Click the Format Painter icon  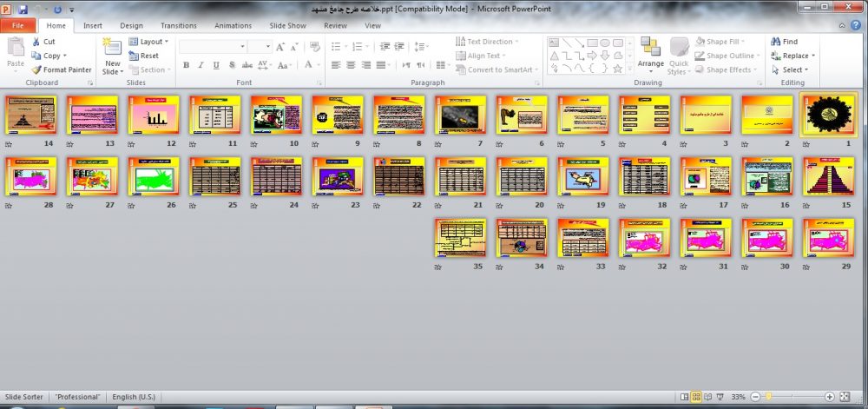(36, 69)
